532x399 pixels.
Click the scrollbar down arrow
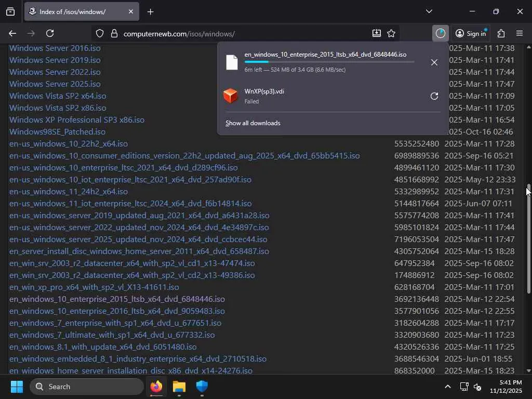coord(528,371)
